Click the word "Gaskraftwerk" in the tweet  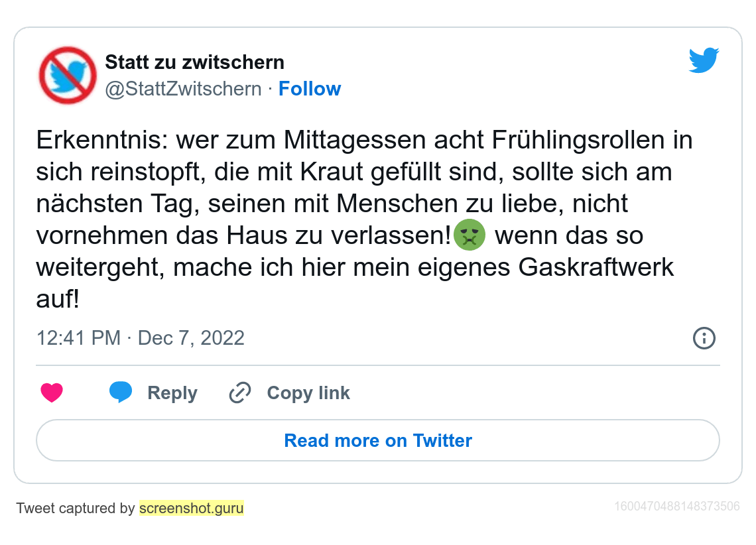pyautogui.click(x=596, y=267)
